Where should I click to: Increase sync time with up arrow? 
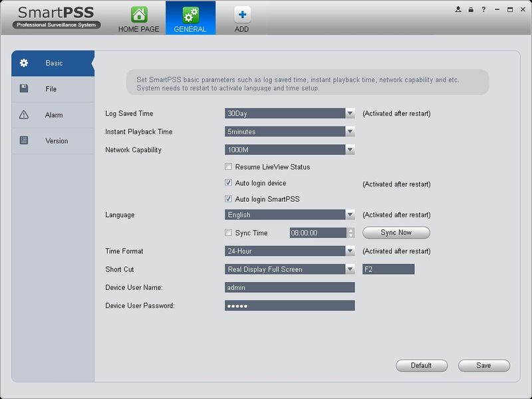point(351,230)
